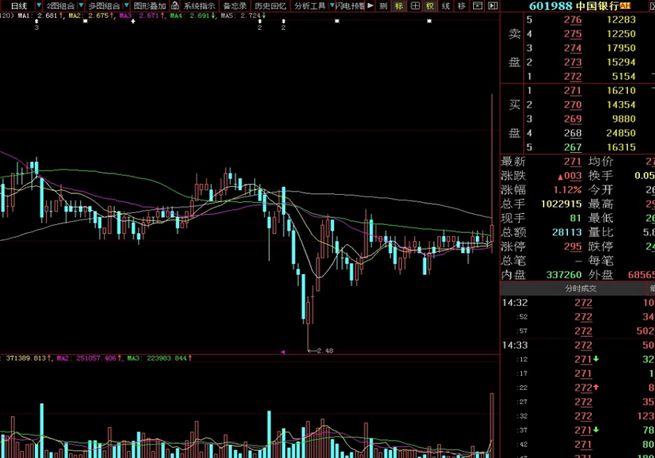Click the 测 toolbar icon
This screenshot has width=655, height=458.
[x=383, y=6]
